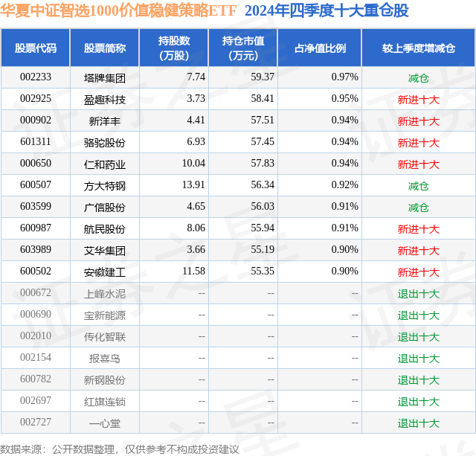Open 仁和药业 stock entry
The width and height of the screenshot is (476, 456).
click(x=105, y=164)
